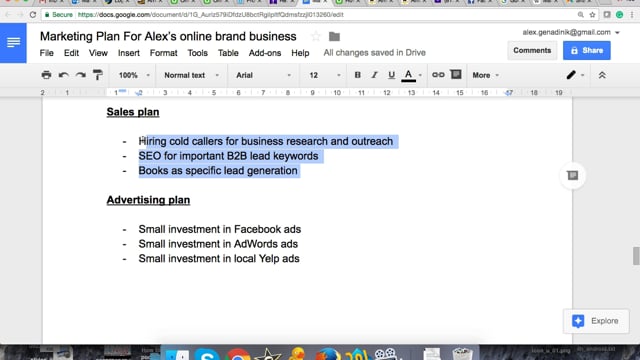Click the Redo arrow icon
This screenshot has height=360, width=640.
(80, 75)
